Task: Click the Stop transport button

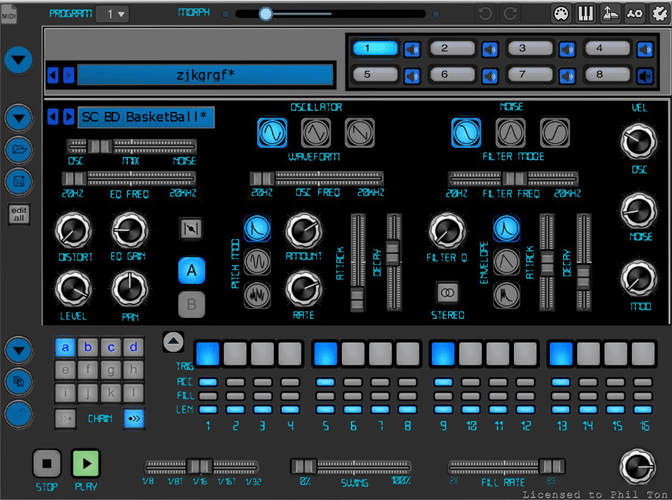Action: (47, 463)
